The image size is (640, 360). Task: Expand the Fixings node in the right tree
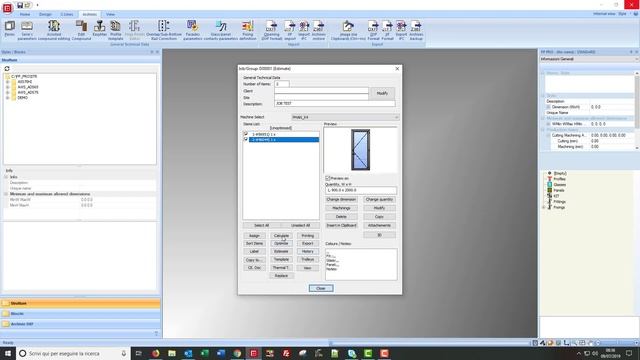[x=543, y=207]
